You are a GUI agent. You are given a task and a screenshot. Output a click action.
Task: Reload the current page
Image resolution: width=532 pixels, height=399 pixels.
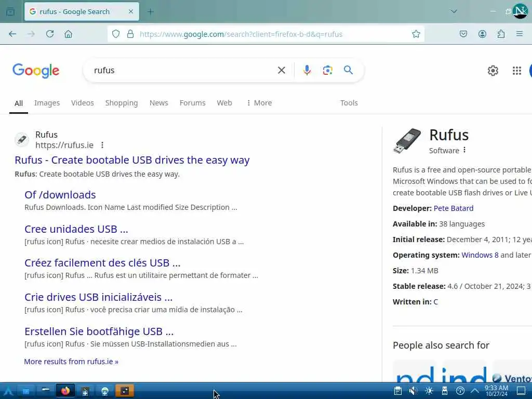pos(50,34)
